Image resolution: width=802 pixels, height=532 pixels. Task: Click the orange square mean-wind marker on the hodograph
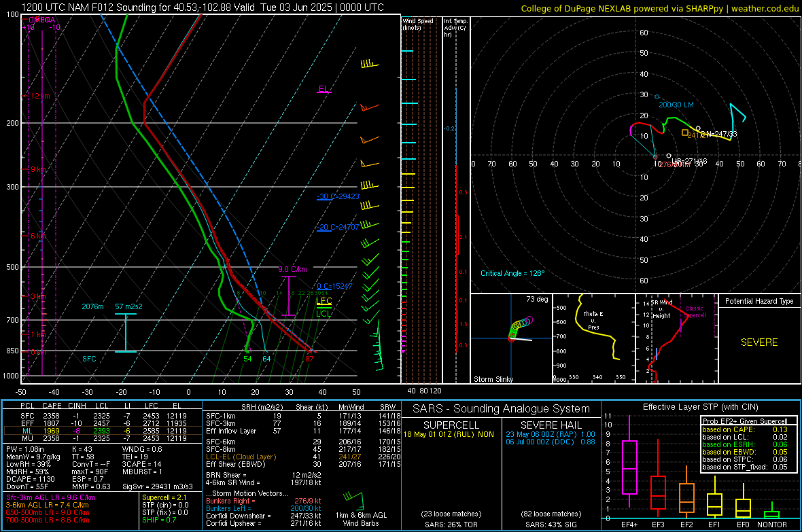(685, 132)
